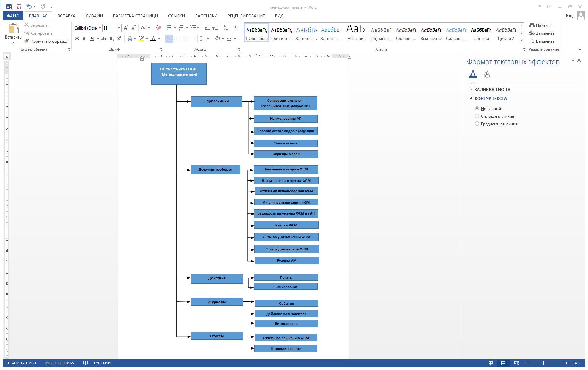Expand styles gallery more button
Viewport: 588px width, 370px height.
click(x=521, y=40)
